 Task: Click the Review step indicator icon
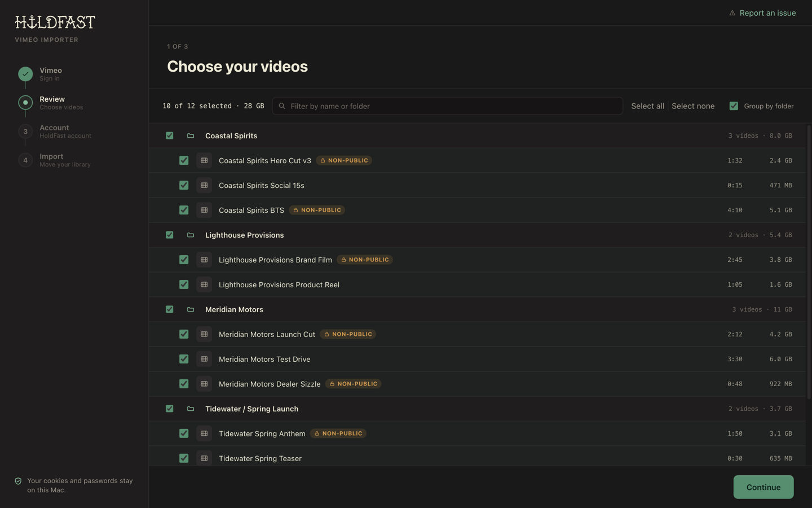click(25, 103)
